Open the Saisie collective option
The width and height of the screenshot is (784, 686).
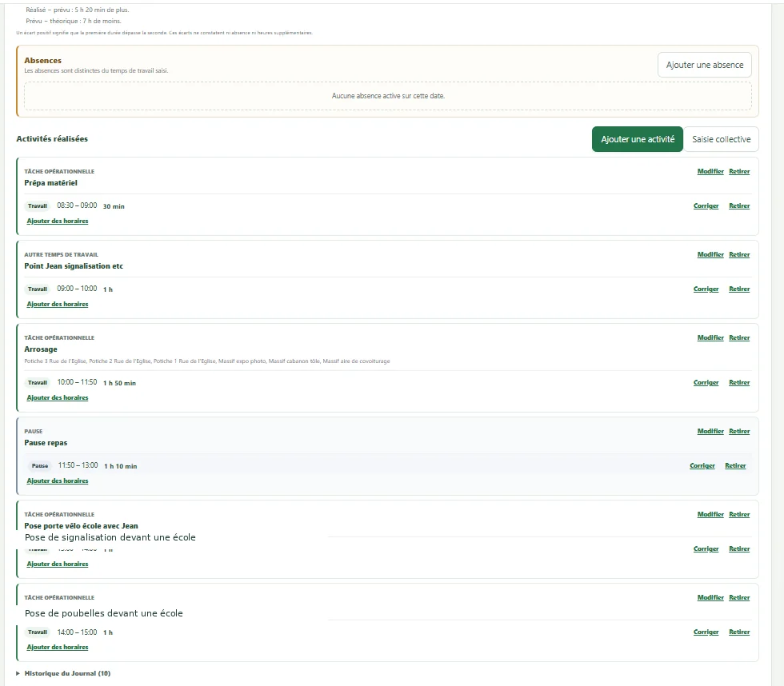click(721, 139)
